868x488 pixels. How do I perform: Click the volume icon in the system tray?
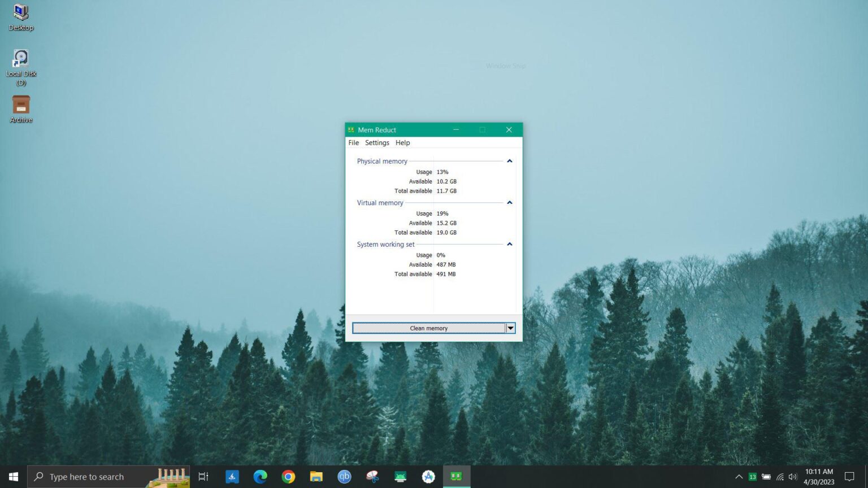792,476
